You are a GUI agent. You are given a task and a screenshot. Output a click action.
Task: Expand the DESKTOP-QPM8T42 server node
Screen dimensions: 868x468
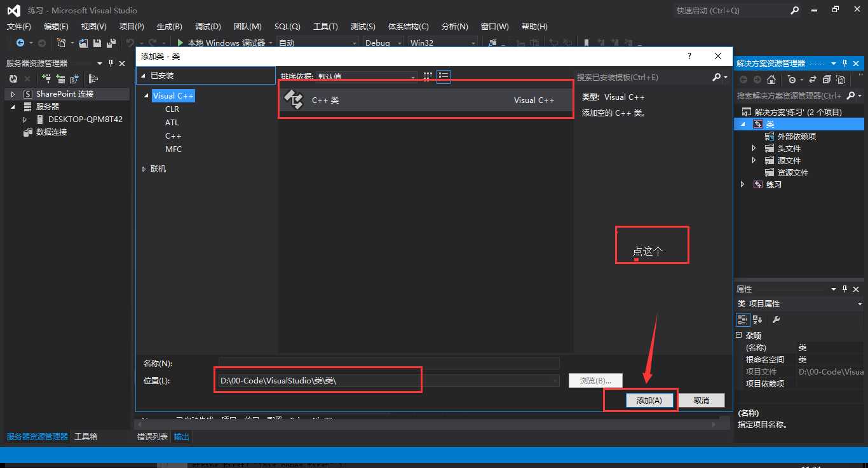(25, 120)
